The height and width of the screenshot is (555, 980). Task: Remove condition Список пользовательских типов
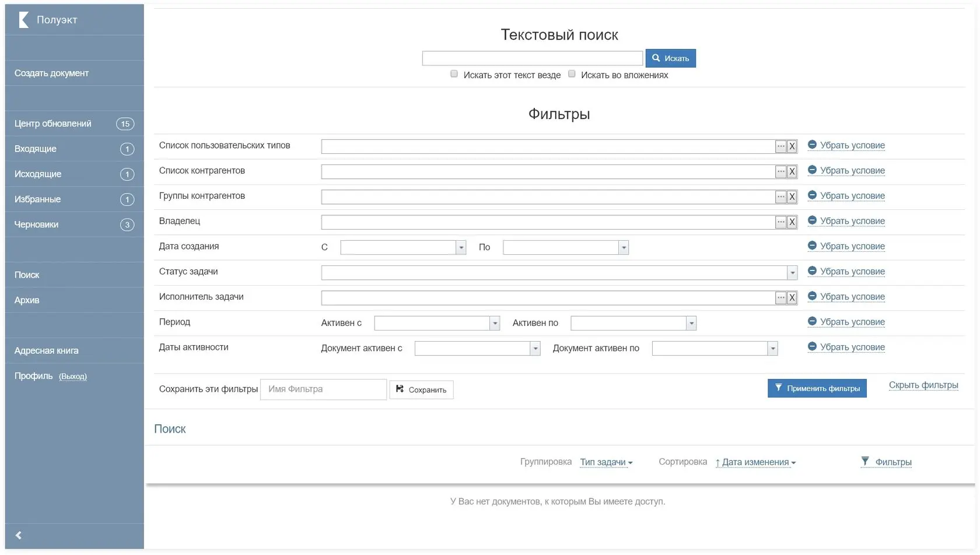(846, 145)
